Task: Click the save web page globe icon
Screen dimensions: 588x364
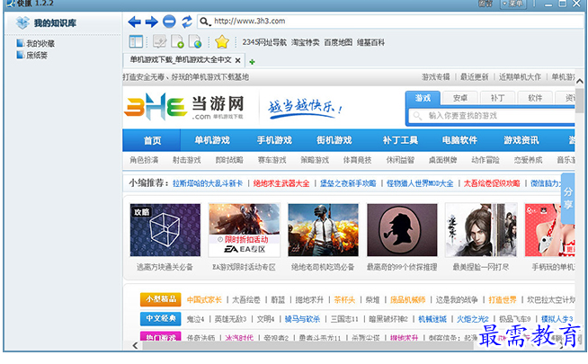Action: pos(195,41)
